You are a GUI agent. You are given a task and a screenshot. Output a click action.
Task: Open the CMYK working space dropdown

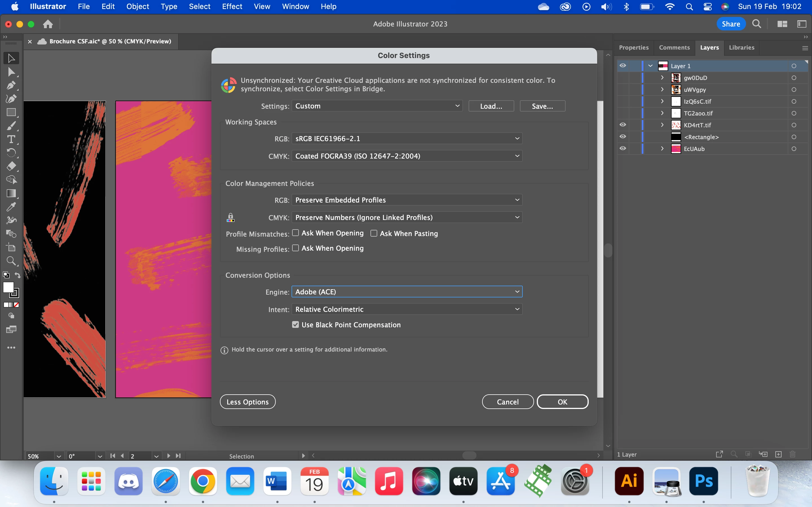pyautogui.click(x=407, y=156)
